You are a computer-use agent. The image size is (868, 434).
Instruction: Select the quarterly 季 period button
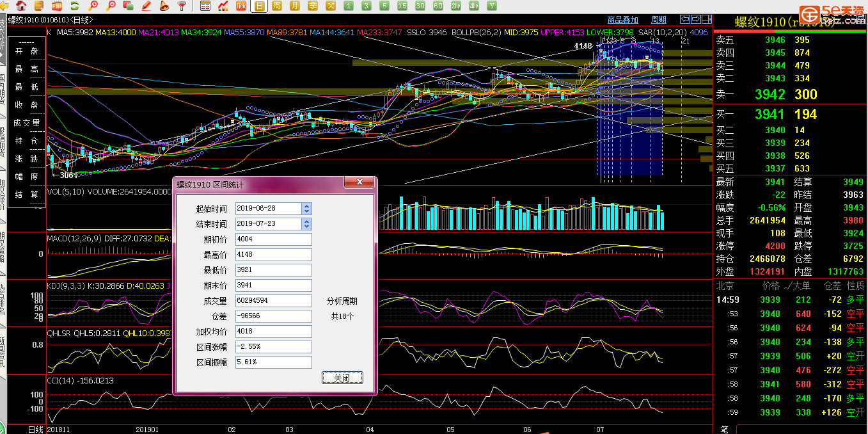[x=312, y=6]
